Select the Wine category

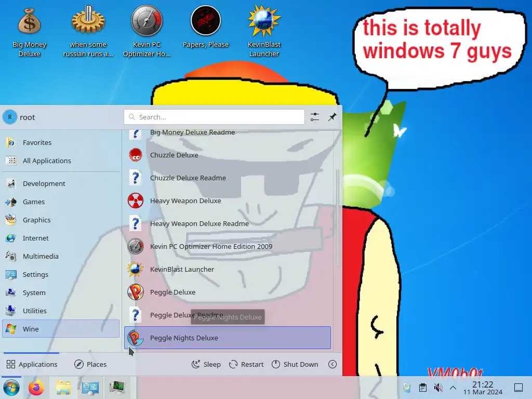point(61,329)
